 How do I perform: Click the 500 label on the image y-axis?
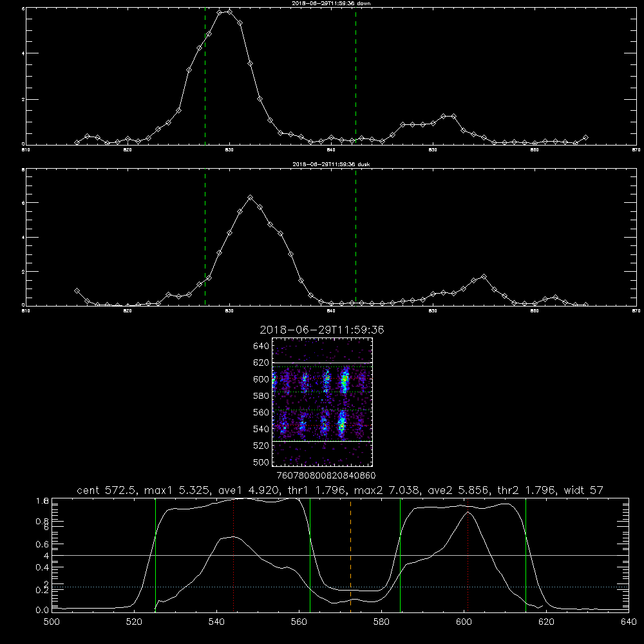[261, 462]
